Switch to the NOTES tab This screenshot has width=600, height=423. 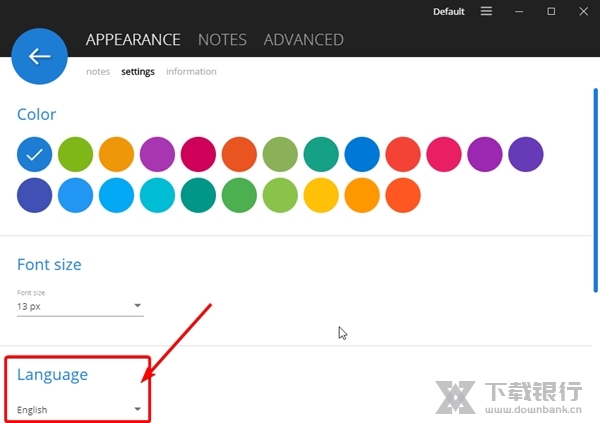222,40
